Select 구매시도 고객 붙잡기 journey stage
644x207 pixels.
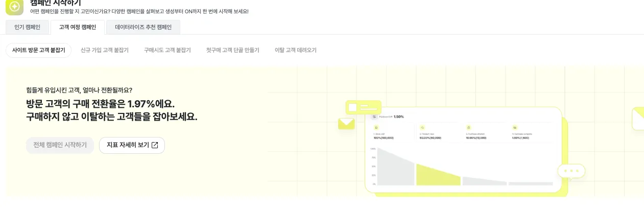point(168,50)
